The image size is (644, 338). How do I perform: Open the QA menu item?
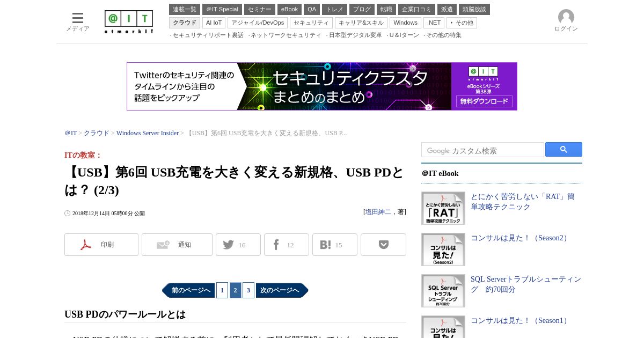pos(312,9)
